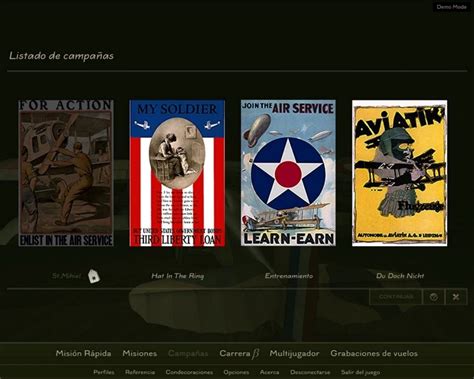This screenshot has height=379, width=474.
Task: Open the Carrera beta menu item
Action: click(x=239, y=354)
